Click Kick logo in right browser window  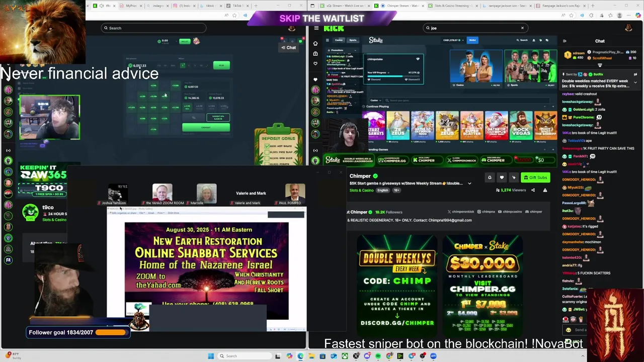(334, 28)
